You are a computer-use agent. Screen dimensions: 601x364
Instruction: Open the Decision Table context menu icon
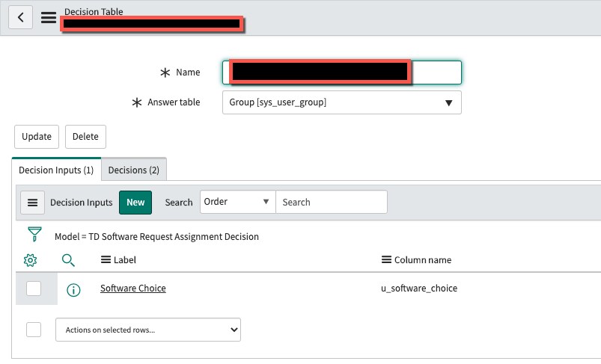49,17
